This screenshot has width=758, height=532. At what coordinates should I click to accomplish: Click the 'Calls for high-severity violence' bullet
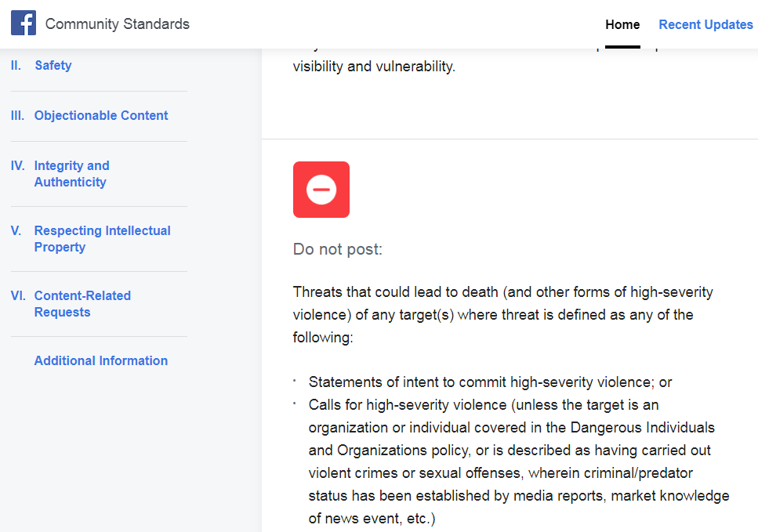pos(519,461)
